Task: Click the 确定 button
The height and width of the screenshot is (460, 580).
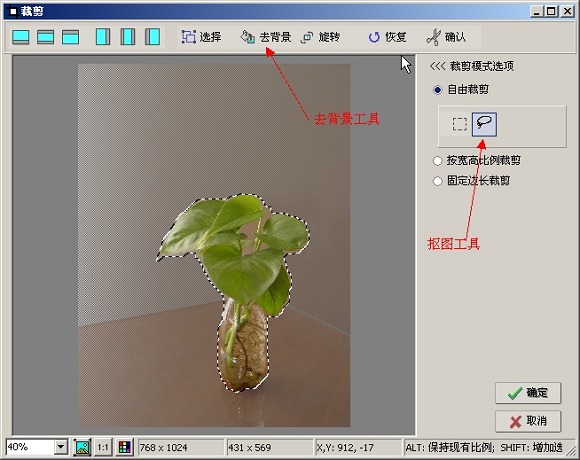Action: coord(528,393)
